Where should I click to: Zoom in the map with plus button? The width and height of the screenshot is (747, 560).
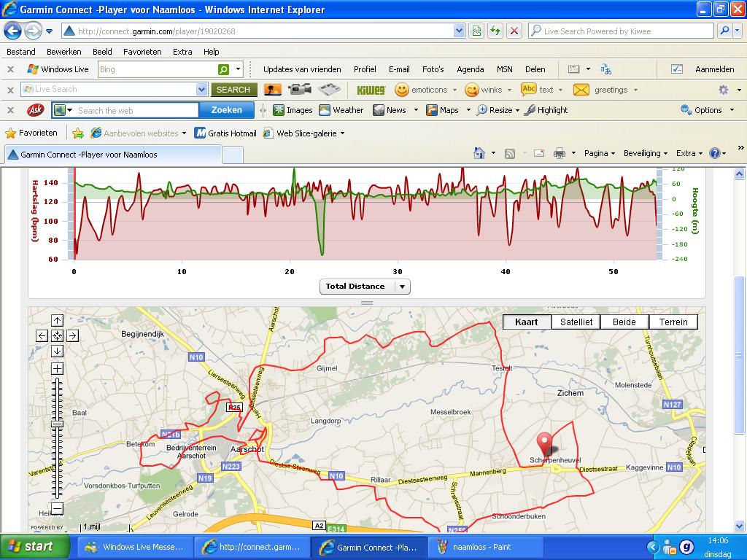coord(57,368)
